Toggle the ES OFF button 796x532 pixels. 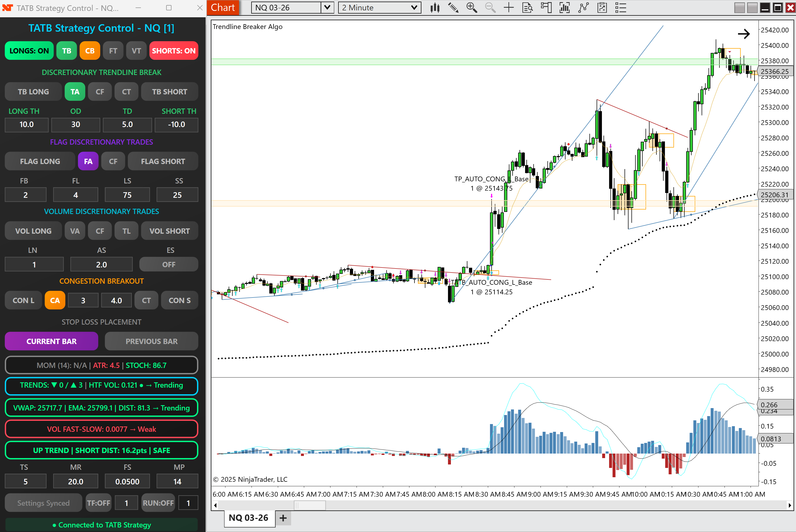coord(169,265)
